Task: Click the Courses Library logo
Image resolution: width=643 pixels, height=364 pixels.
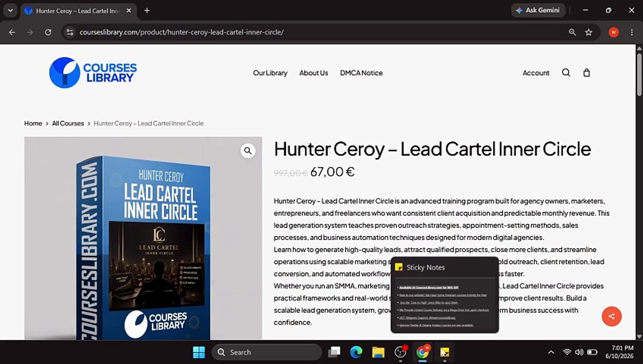Action: [93, 73]
